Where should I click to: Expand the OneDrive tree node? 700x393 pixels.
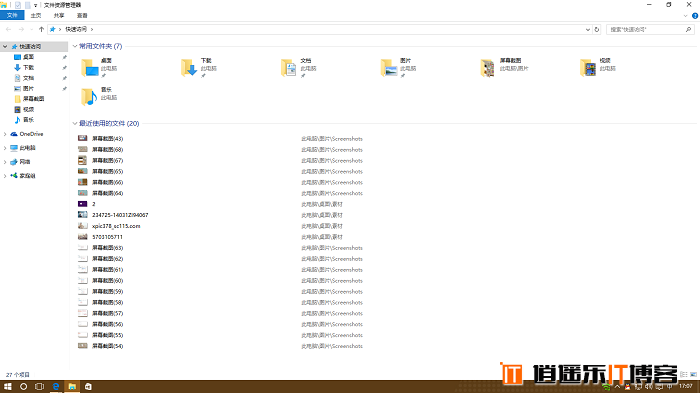(5, 134)
